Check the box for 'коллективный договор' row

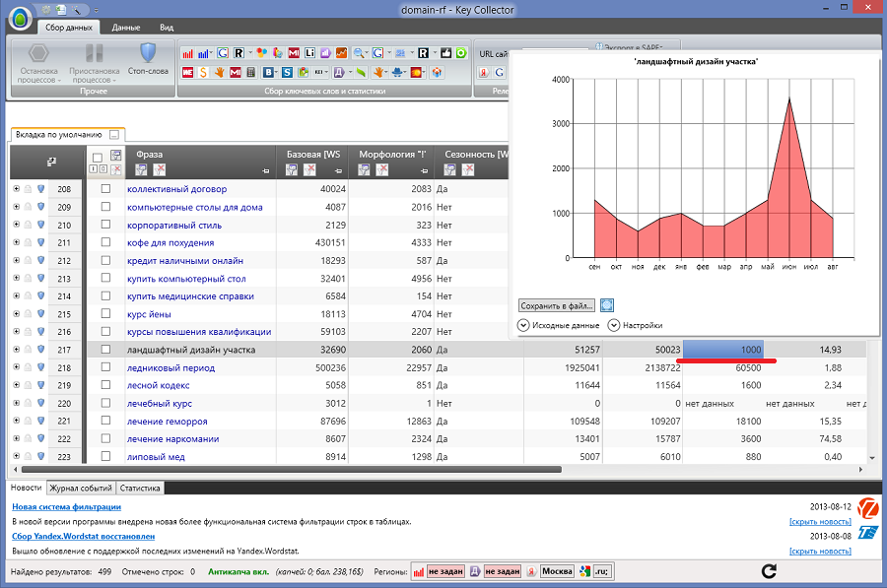[105, 189]
